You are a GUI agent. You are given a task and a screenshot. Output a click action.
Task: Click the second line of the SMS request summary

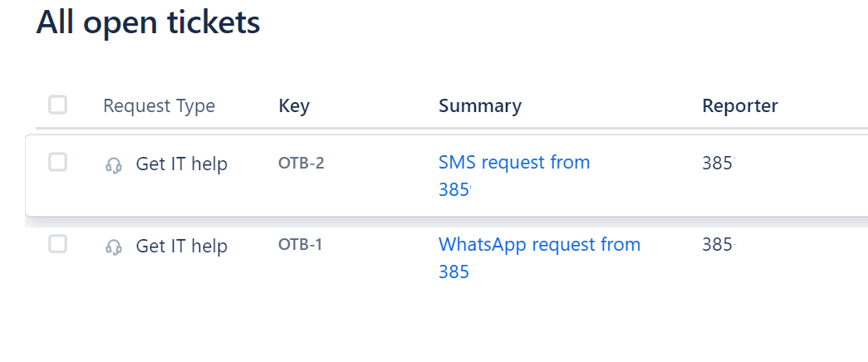pos(454,190)
